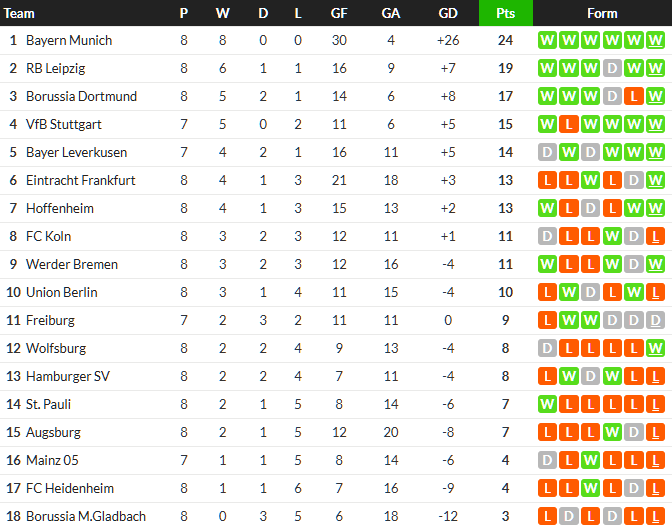Sort by the GD column header

tap(448, 13)
